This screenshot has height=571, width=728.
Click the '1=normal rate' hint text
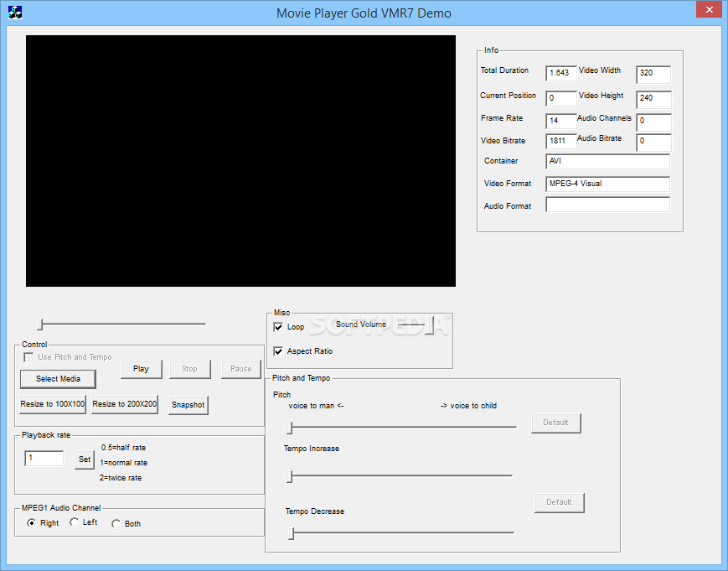123,463
